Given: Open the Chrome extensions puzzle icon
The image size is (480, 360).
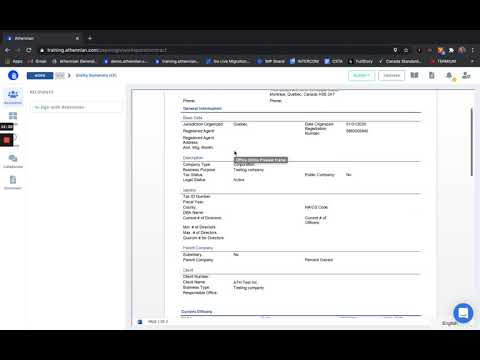Looking at the screenshot, I should click(451, 50).
